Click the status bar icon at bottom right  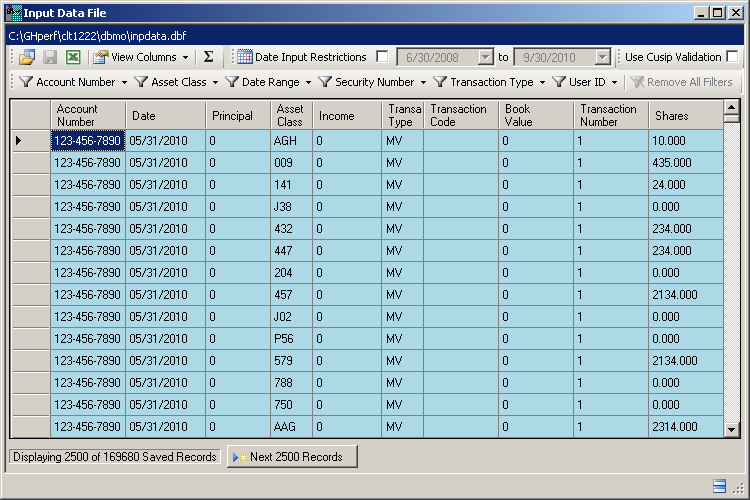pos(719,486)
